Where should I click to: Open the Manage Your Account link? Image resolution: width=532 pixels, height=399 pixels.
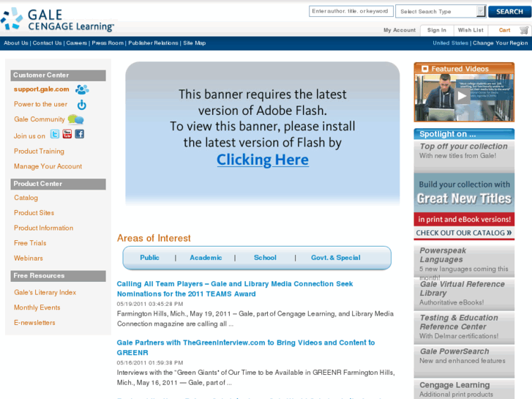coord(48,166)
